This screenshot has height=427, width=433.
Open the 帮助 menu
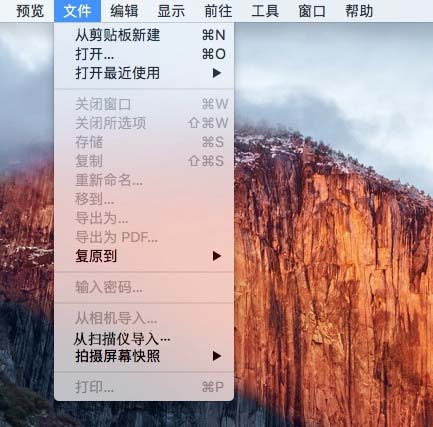click(359, 11)
